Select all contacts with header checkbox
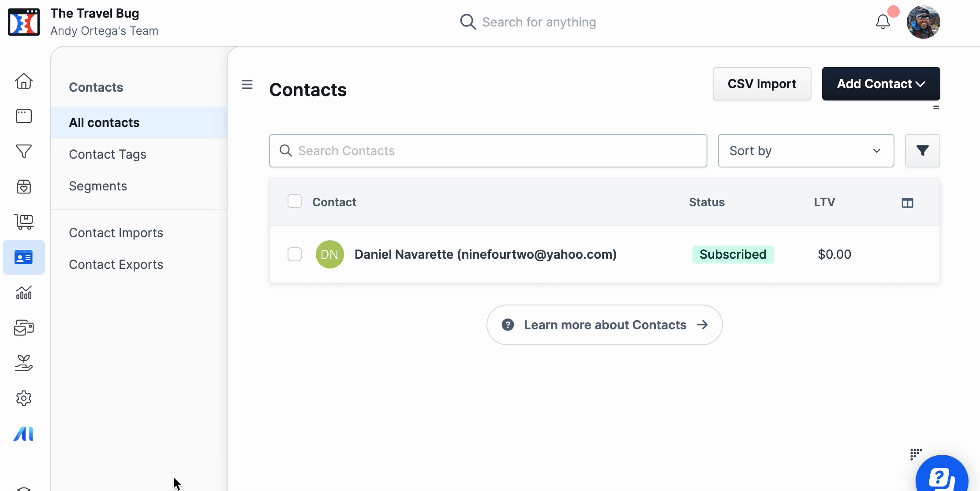This screenshot has height=491, width=980. click(x=295, y=201)
